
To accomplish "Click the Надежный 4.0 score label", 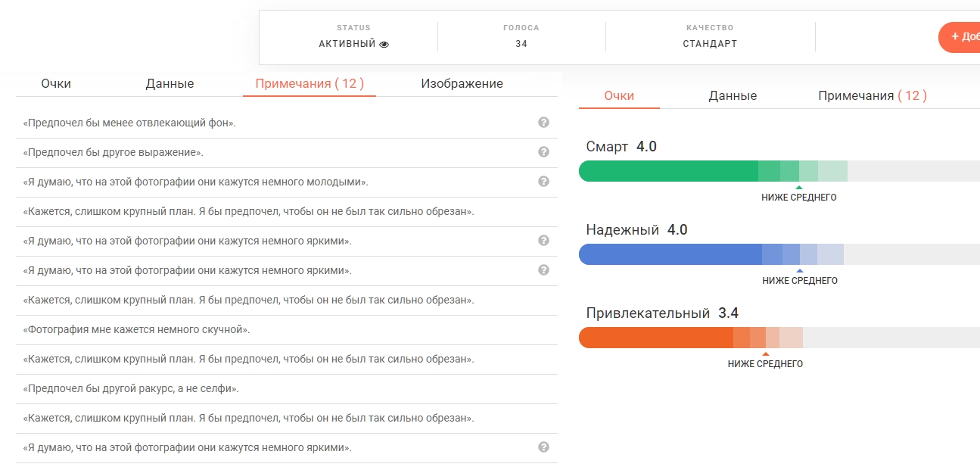I will point(636,230).
